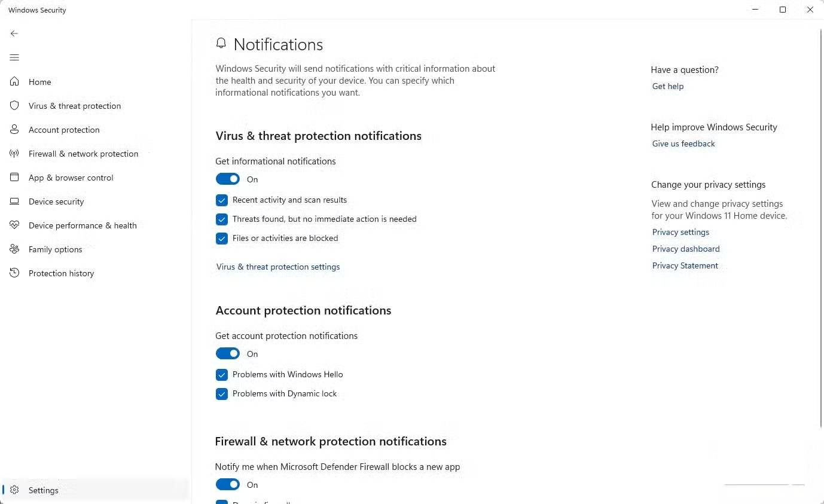Open Virus & threat protection settings link
The image size is (824, 504).
tap(278, 267)
